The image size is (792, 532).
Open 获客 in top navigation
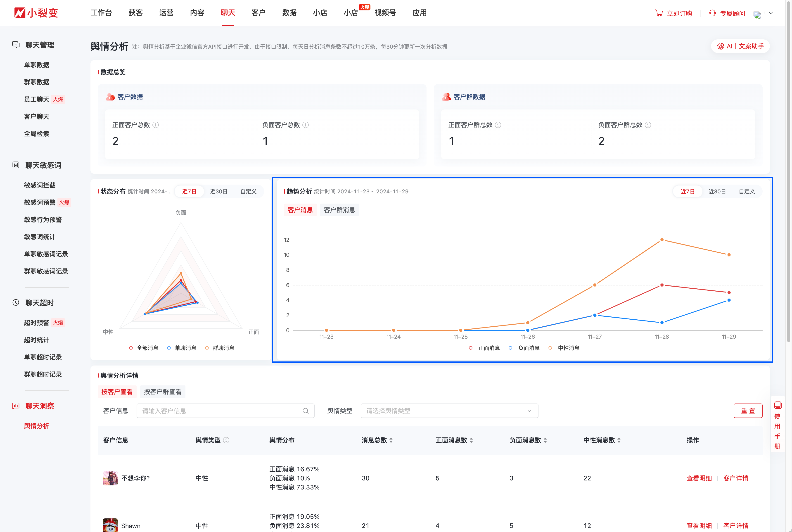(x=136, y=13)
